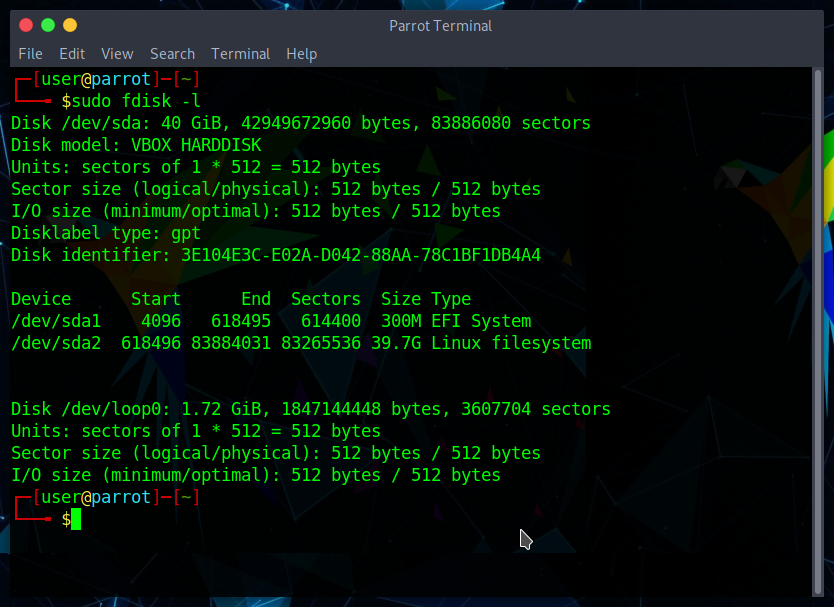Click the green cursor block at prompt

[76, 519]
